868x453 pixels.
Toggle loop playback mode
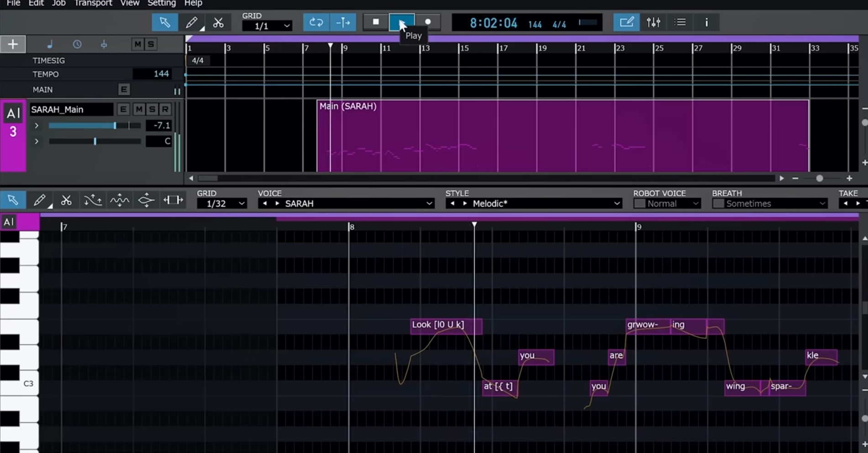(x=316, y=22)
